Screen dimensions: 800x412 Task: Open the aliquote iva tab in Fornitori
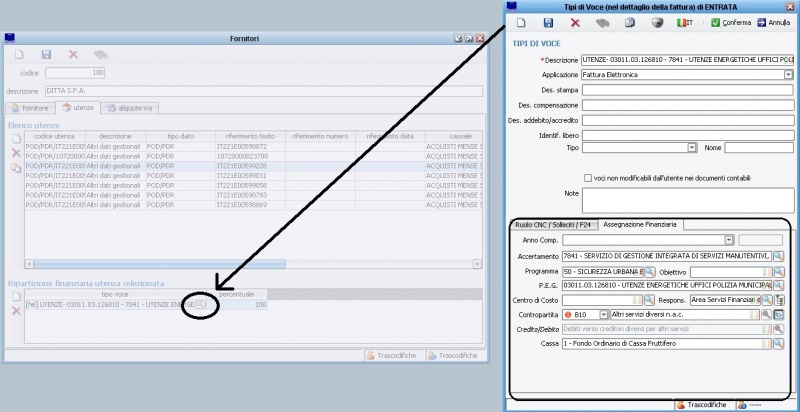pos(131,108)
